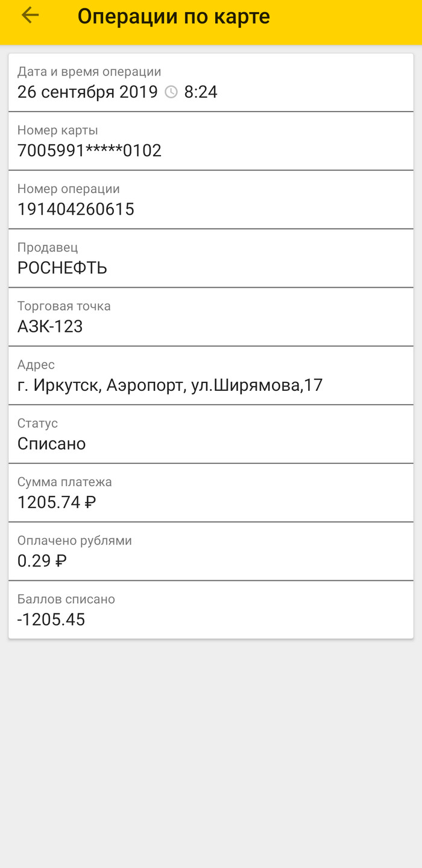Tap the operation time 8:24
The height and width of the screenshot is (868, 422).
[x=201, y=92]
